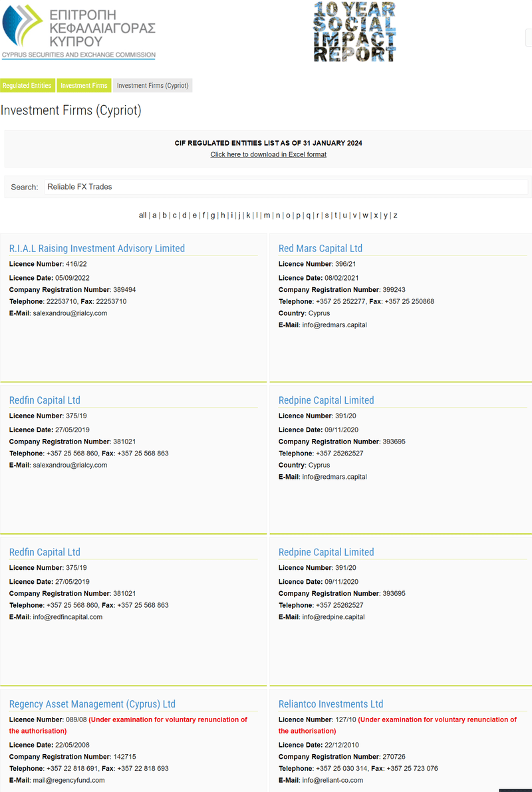Click e-mail info@redpine.capital
Viewport: 532px width, 792px height.
[333, 617]
